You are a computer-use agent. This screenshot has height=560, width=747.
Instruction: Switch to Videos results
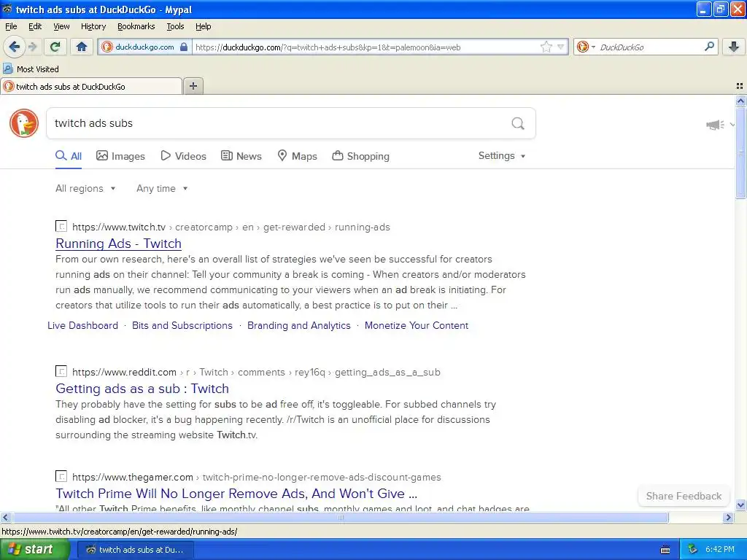click(183, 156)
